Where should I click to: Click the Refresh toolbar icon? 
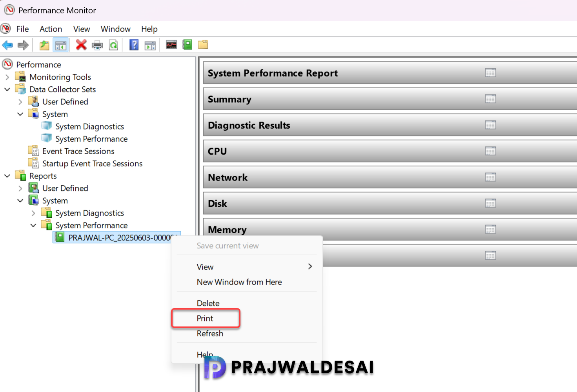tap(113, 45)
